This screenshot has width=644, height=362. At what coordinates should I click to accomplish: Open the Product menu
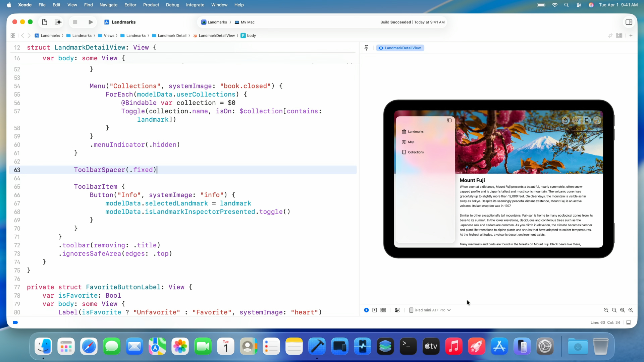151,5
